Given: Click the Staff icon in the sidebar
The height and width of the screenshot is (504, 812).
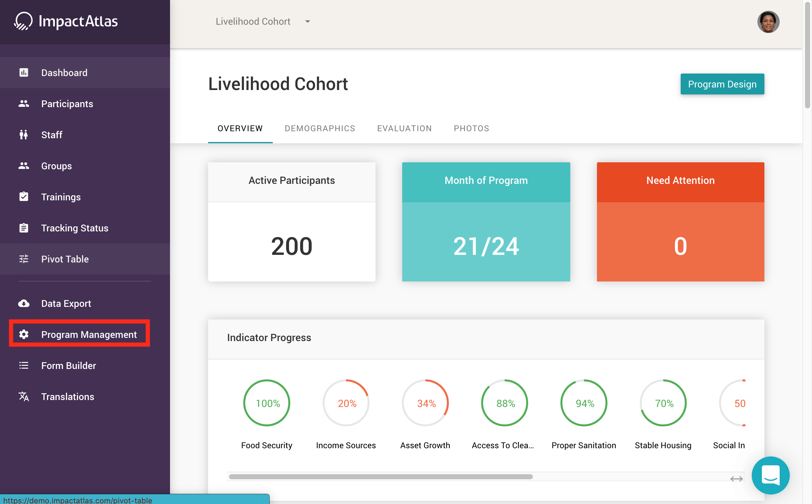Looking at the screenshot, I should (x=24, y=135).
